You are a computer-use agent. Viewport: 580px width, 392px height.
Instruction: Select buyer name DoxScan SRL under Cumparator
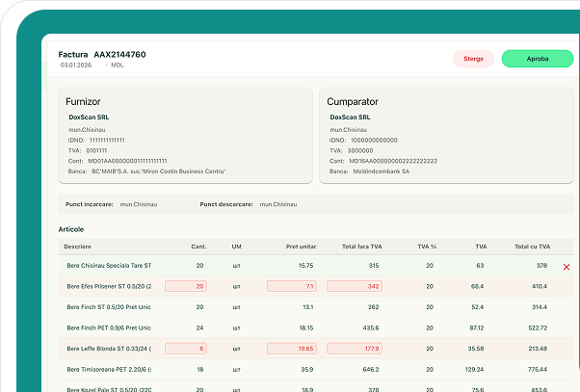(350, 118)
